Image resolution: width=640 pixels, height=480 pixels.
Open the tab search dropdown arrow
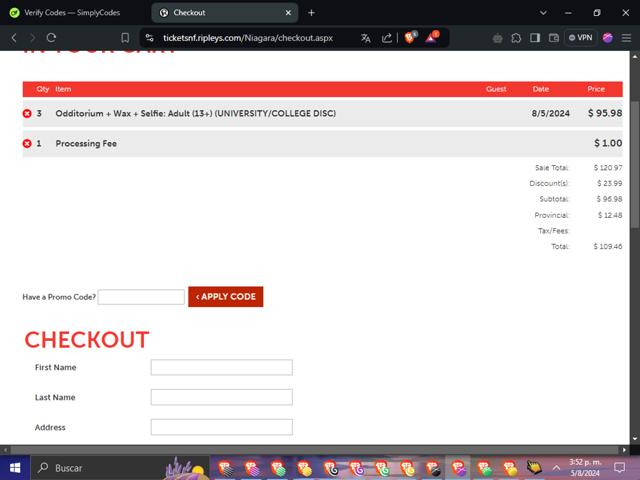click(543, 13)
